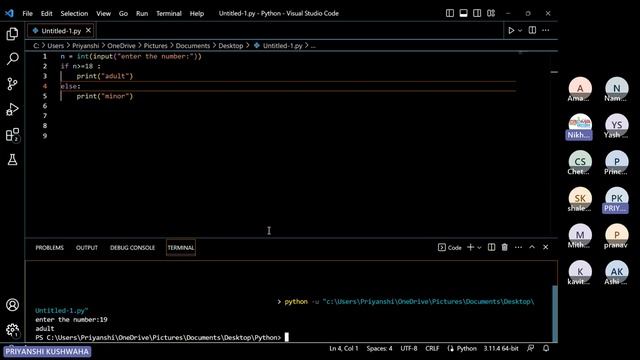Click Priyanshi breadcrumb segment

(x=86, y=46)
